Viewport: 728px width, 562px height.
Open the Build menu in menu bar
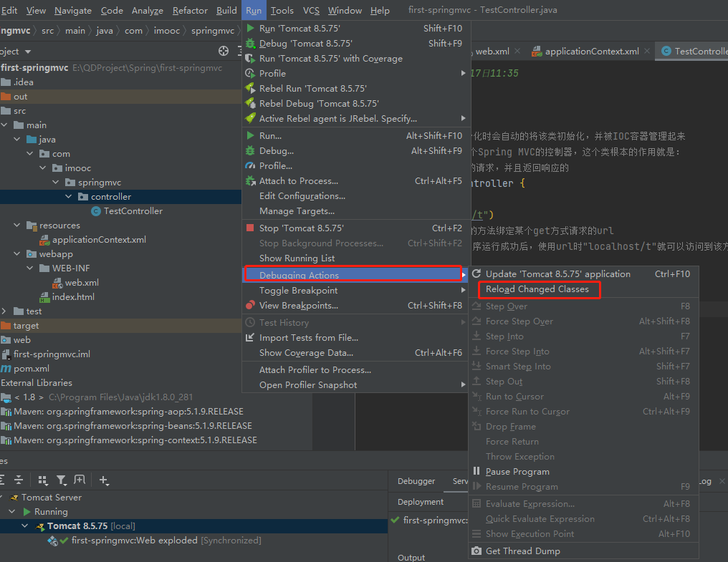coord(226,10)
